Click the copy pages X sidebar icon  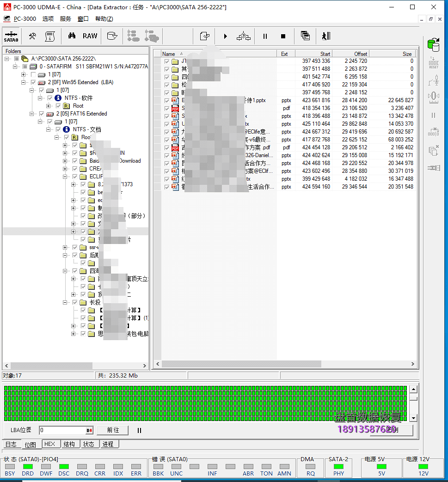click(x=434, y=150)
